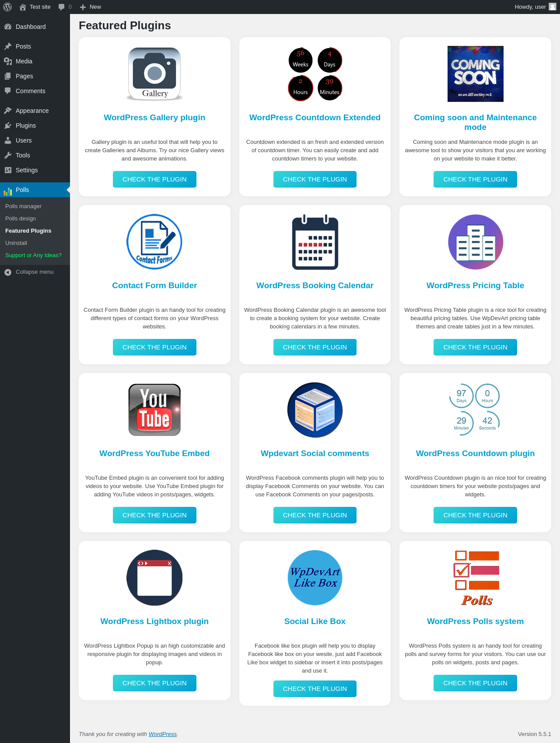Click the WordPress logo icon in admin bar

(7, 7)
